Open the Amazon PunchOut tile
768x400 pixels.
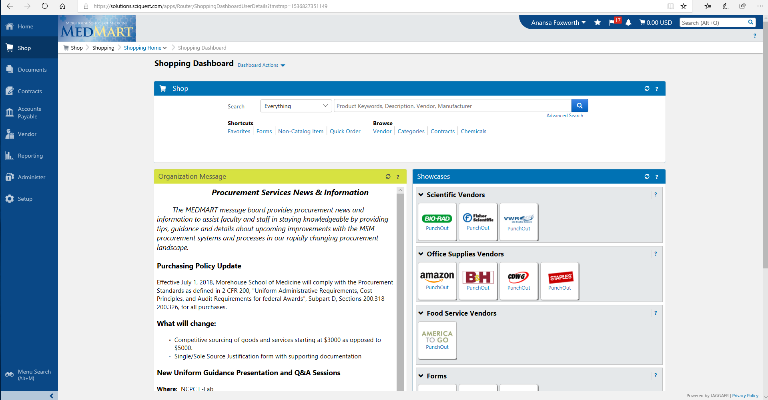437,281
